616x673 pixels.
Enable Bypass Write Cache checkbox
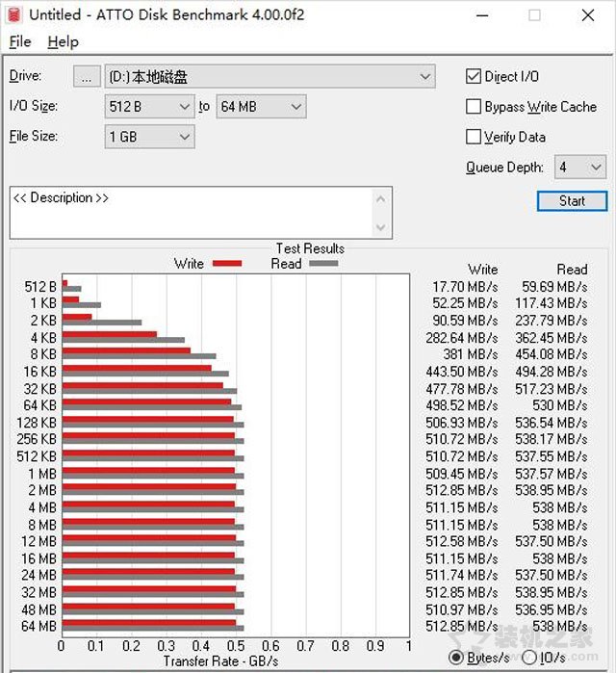click(474, 107)
